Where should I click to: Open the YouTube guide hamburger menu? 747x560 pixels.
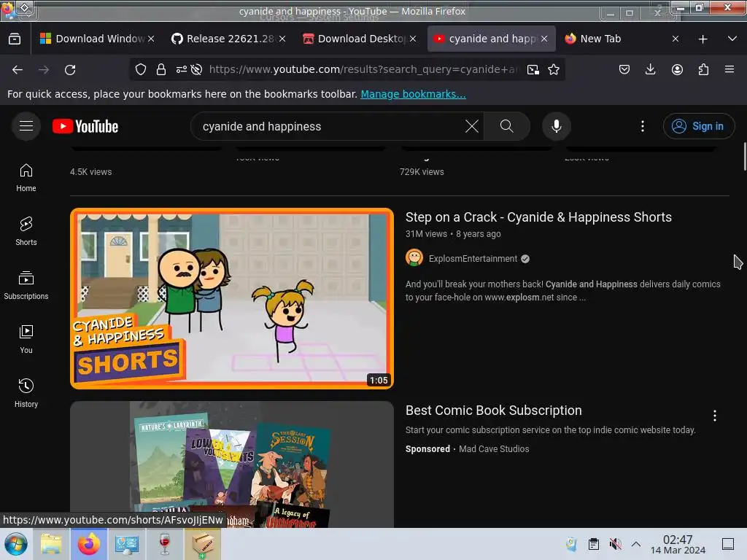26,126
